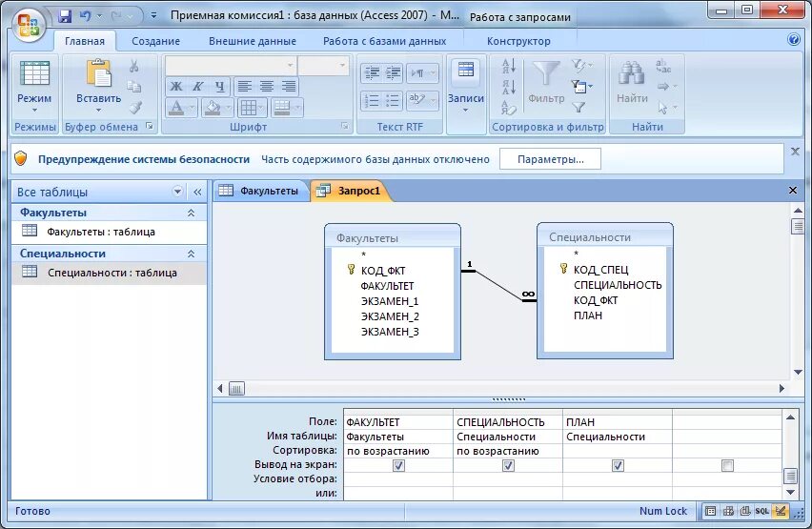This screenshot has width=812, height=529.
Task: Open font color dropdown arrow
Action: (x=193, y=108)
